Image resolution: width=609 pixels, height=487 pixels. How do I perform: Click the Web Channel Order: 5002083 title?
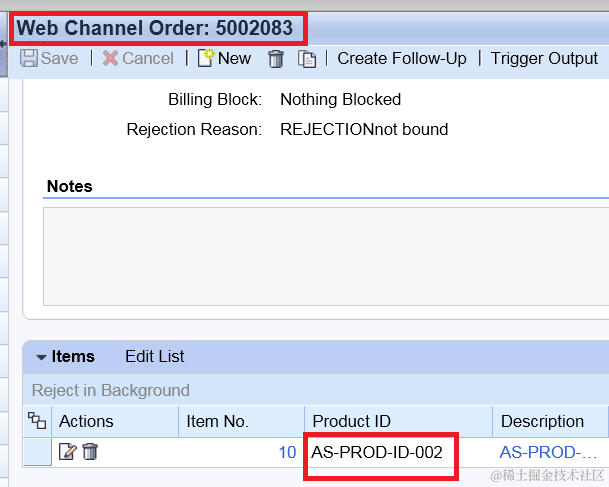pyautogui.click(x=155, y=28)
